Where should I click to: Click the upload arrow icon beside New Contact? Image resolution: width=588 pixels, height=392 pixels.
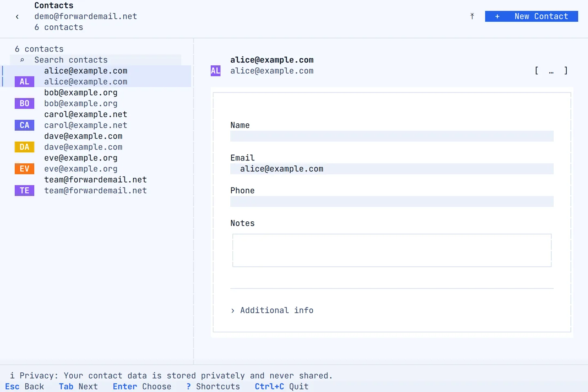click(472, 16)
